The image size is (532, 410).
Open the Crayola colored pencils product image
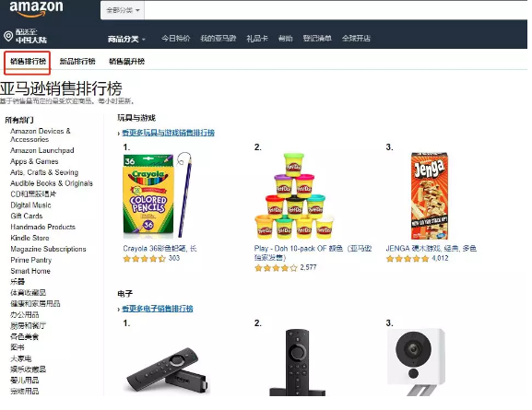pyautogui.click(x=158, y=195)
